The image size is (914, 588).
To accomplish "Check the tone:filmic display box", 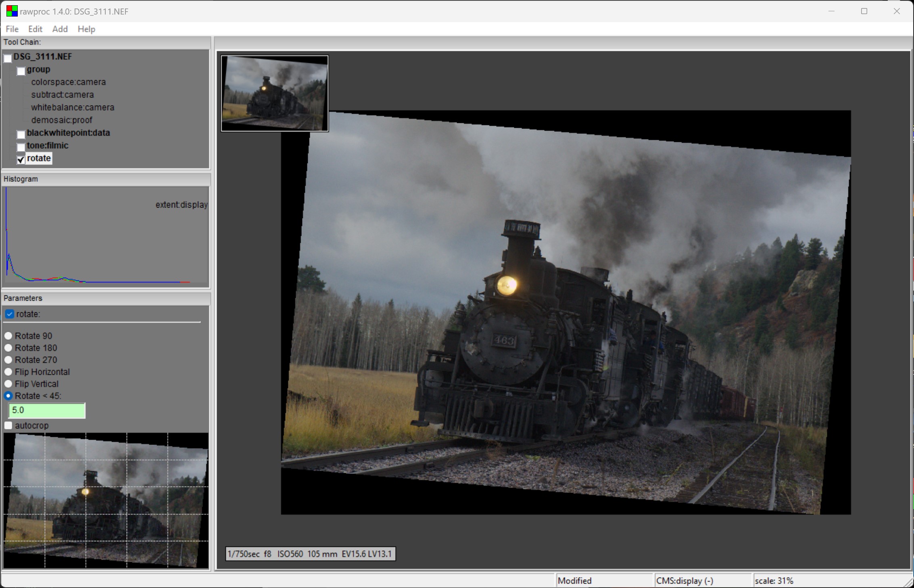I will coord(21,147).
